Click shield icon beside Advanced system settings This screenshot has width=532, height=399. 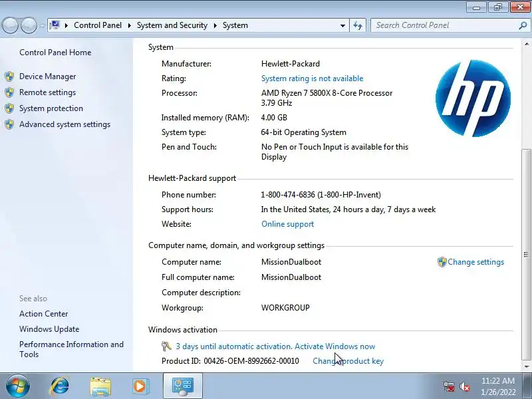[x=9, y=124]
